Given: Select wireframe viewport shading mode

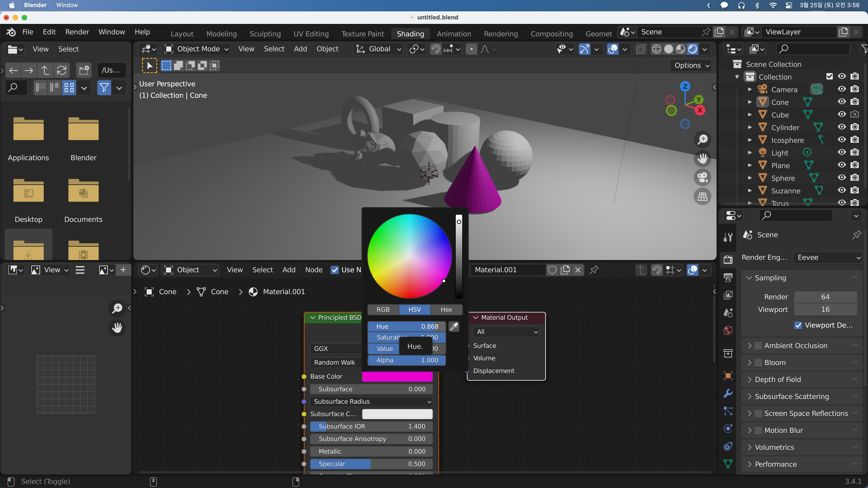Looking at the screenshot, I should (x=656, y=49).
